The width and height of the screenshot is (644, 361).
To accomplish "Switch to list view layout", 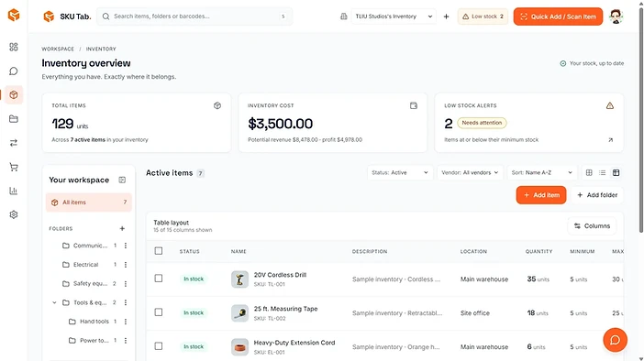I will (x=603, y=172).
